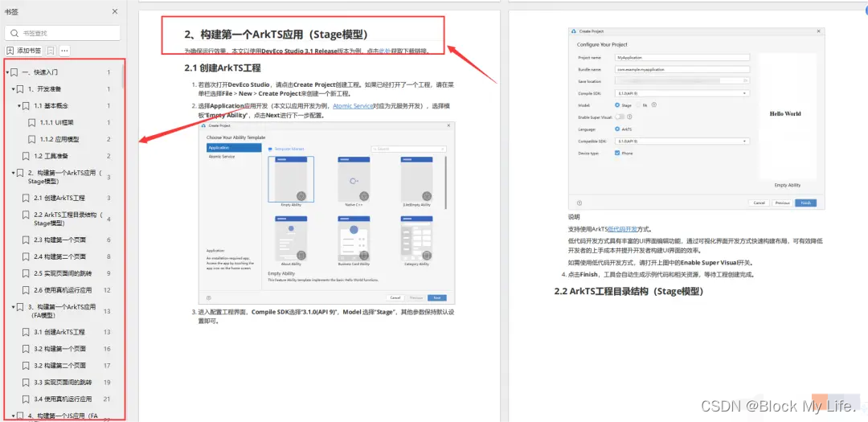868x422 pixels.
Task: Click the 书签查找 bookmark search field
Action: [63, 33]
